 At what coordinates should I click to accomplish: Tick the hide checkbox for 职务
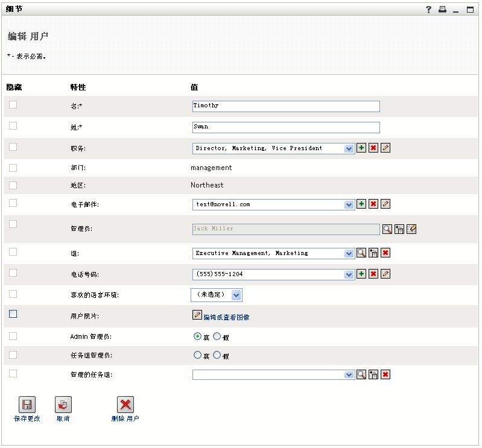point(13,147)
